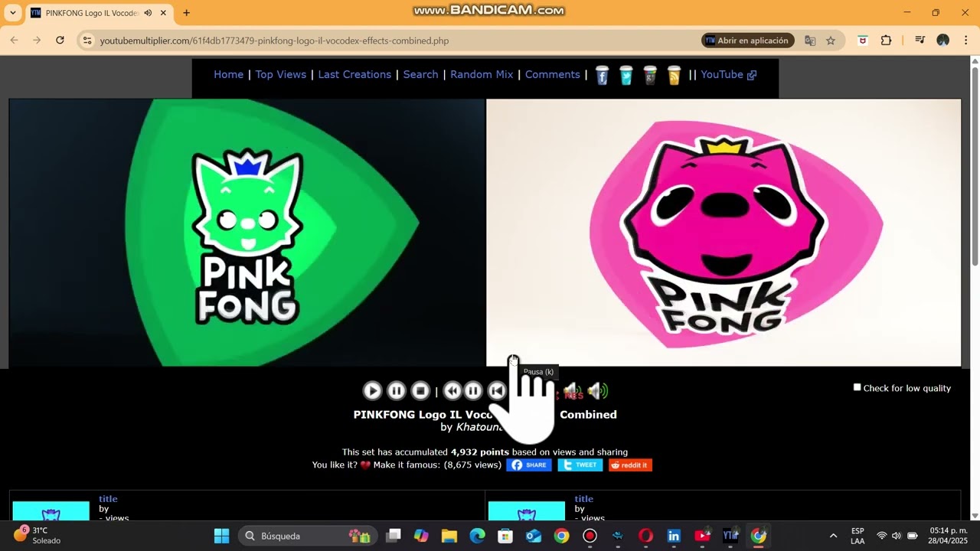This screenshot has width=980, height=551.
Task: Click the pink Pinkfong video on the right
Action: pos(724,233)
